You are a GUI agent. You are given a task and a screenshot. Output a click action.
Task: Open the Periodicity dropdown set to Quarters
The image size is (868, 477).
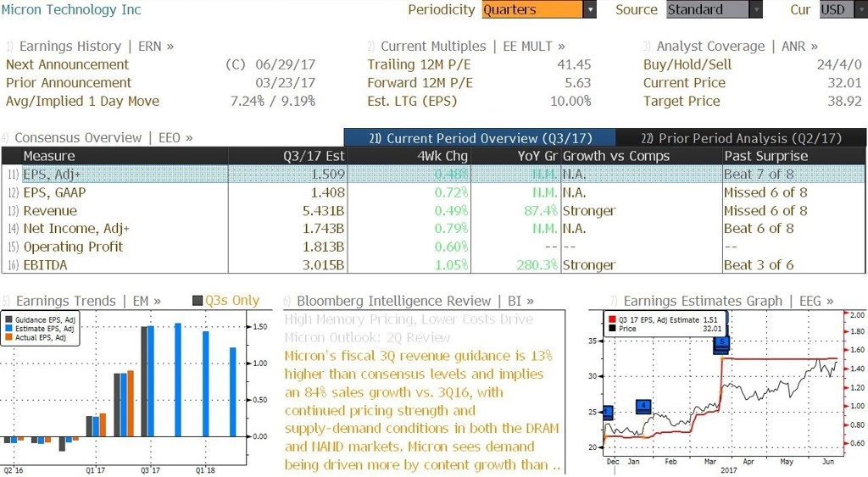point(538,9)
